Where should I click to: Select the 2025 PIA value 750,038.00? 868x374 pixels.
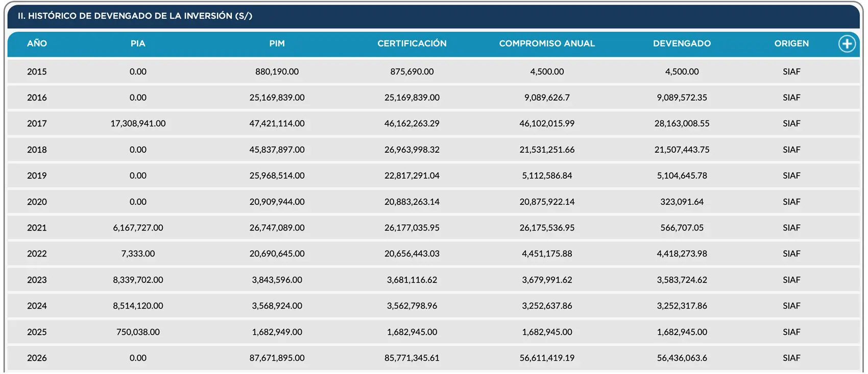click(138, 332)
